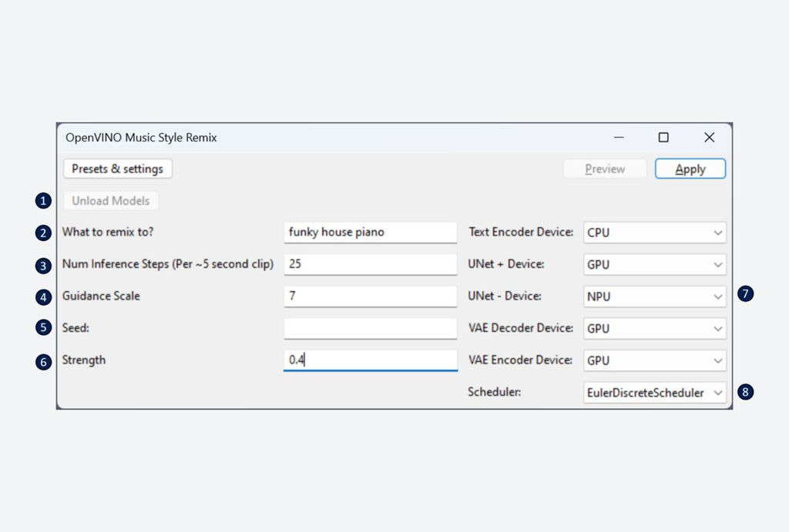
Task: Click the 'Text Encoder Device:' label
Action: [x=521, y=232]
